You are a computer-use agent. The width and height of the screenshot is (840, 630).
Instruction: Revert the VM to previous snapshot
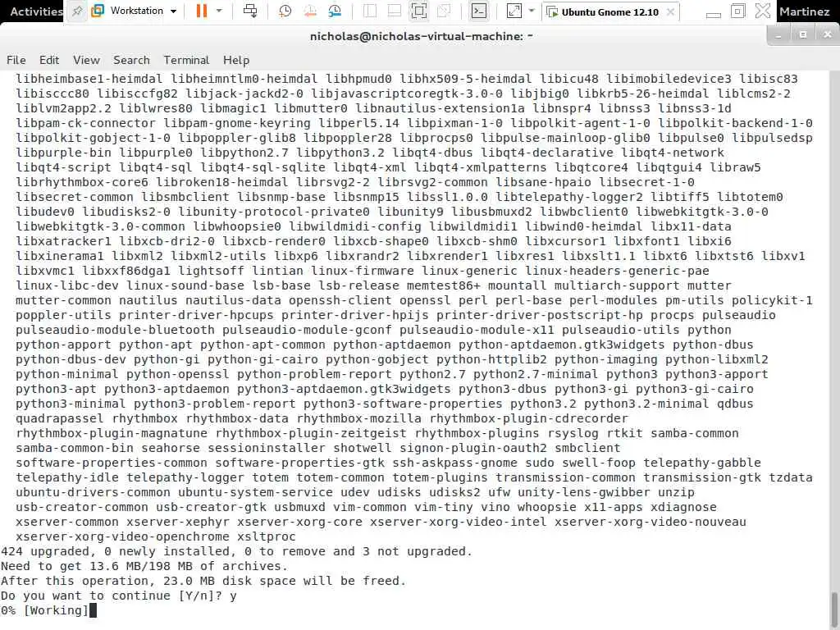[309, 11]
